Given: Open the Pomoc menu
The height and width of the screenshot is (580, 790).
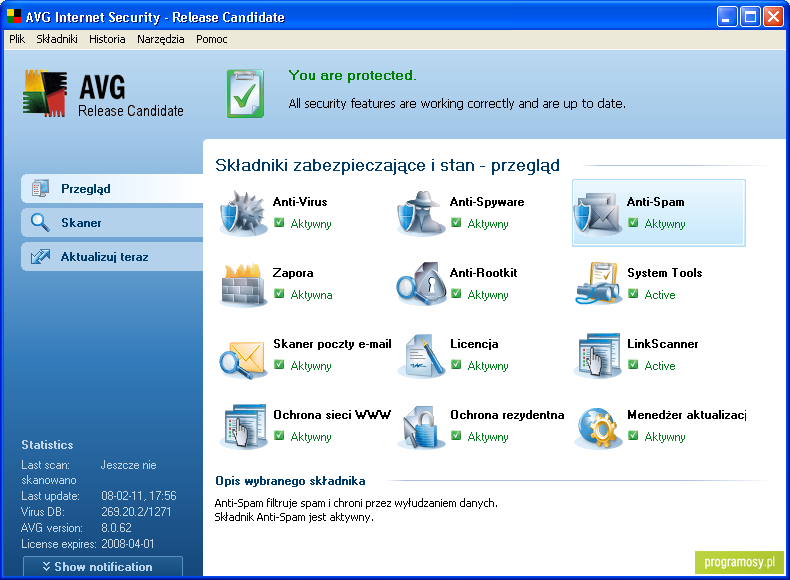Looking at the screenshot, I should tap(212, 39).
